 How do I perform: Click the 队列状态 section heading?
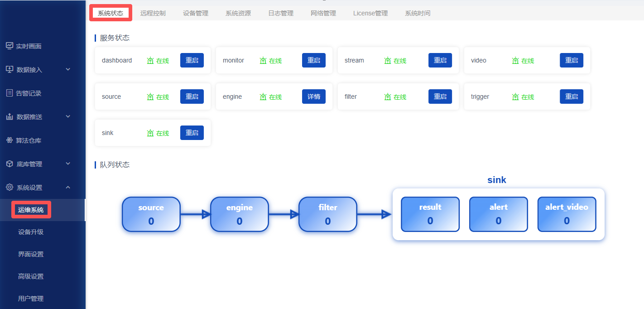pyautogui.click(x=115, y=165)
